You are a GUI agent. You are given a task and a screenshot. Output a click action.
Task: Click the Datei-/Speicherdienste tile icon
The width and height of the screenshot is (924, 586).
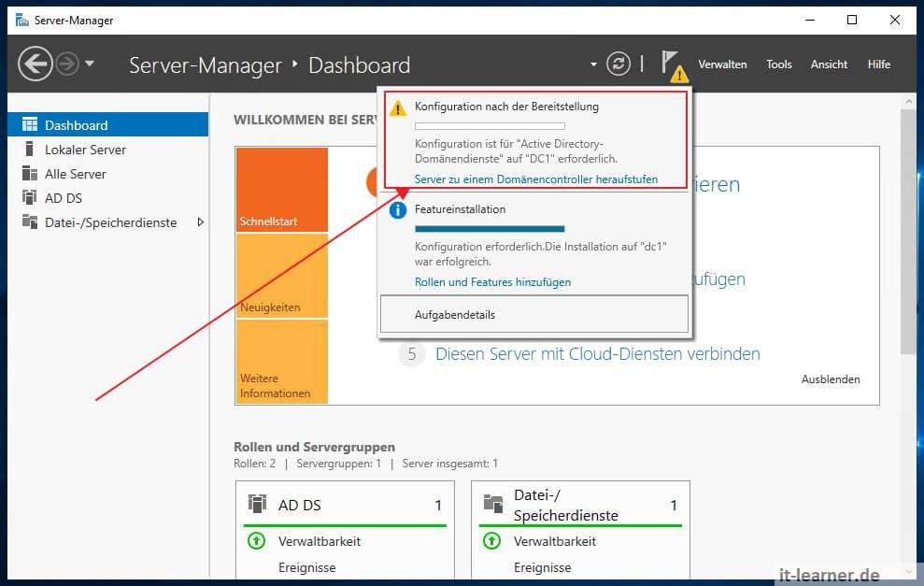[493, 505]
